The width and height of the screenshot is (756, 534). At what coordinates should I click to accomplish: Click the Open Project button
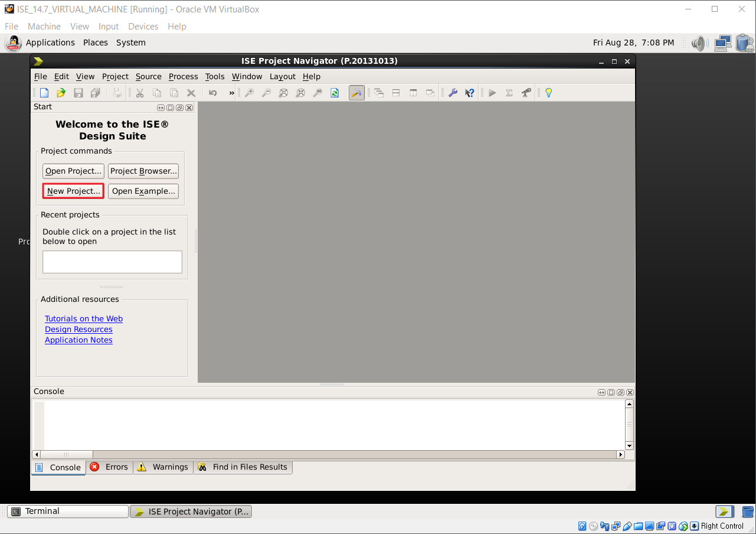click(x=74, y=171)
